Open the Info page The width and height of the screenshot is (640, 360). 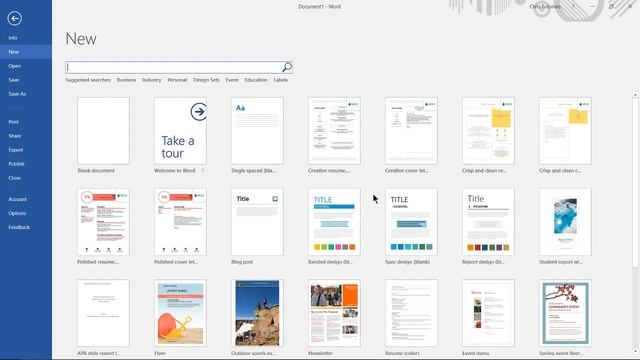click(13, 38)
